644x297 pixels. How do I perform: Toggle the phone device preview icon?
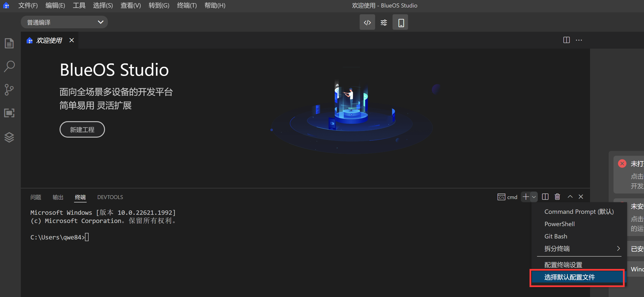point(400,22)
